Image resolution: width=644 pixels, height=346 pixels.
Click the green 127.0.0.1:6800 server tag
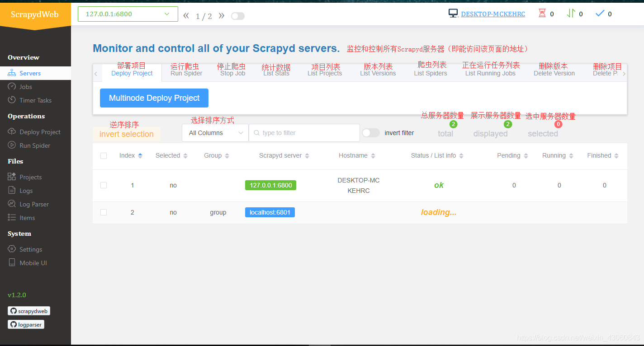270,185
